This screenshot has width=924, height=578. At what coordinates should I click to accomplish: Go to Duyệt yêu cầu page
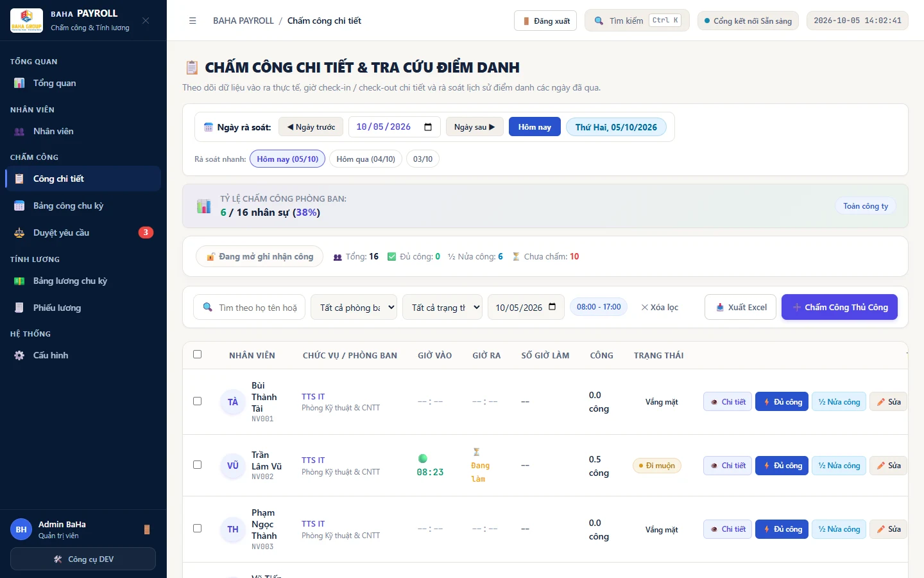pyautogui.click(x=83, y=232)
